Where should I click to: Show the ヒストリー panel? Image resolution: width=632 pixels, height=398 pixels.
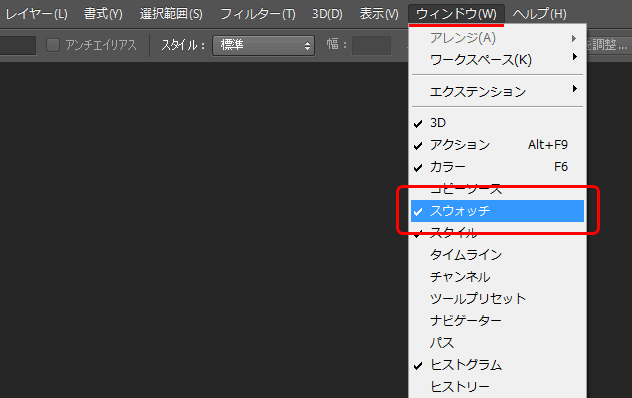(x=498, y=387)
